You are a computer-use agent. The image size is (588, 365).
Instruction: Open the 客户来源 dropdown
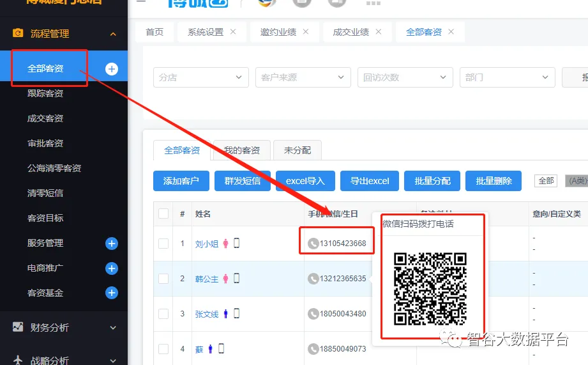pos(303,77)
